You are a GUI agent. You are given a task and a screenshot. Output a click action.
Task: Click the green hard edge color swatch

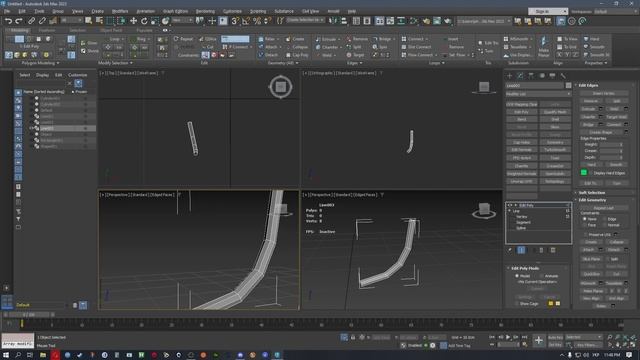(584, 173)
